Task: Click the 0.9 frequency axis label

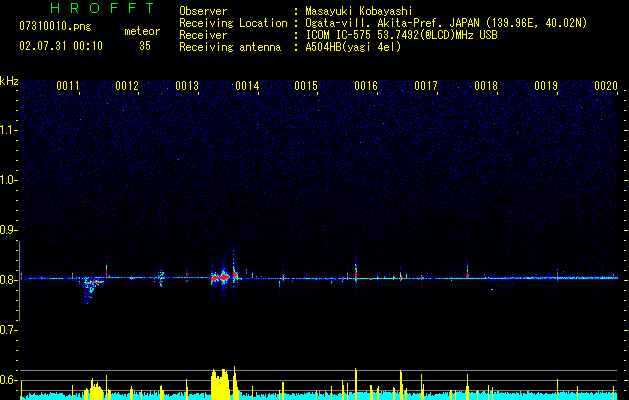Action: [9, 230]
